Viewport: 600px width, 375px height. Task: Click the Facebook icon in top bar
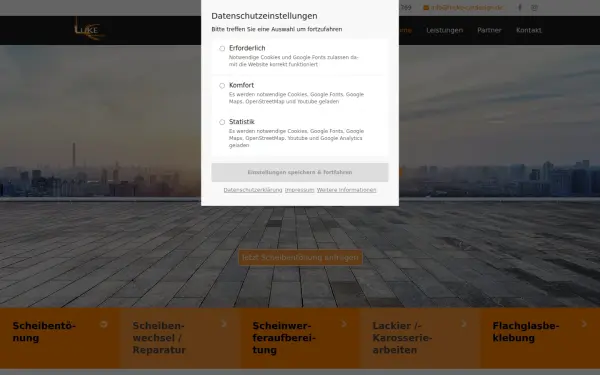point(520,8)
